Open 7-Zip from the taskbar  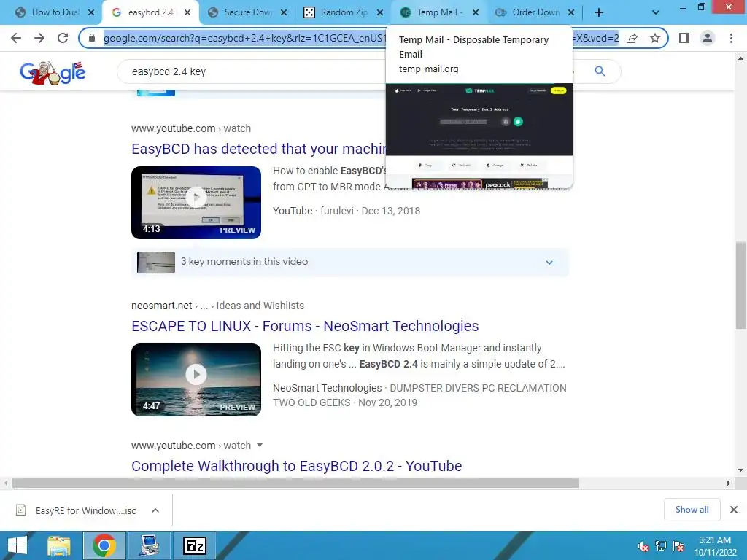pyautogui.click(x=195, y=545)
